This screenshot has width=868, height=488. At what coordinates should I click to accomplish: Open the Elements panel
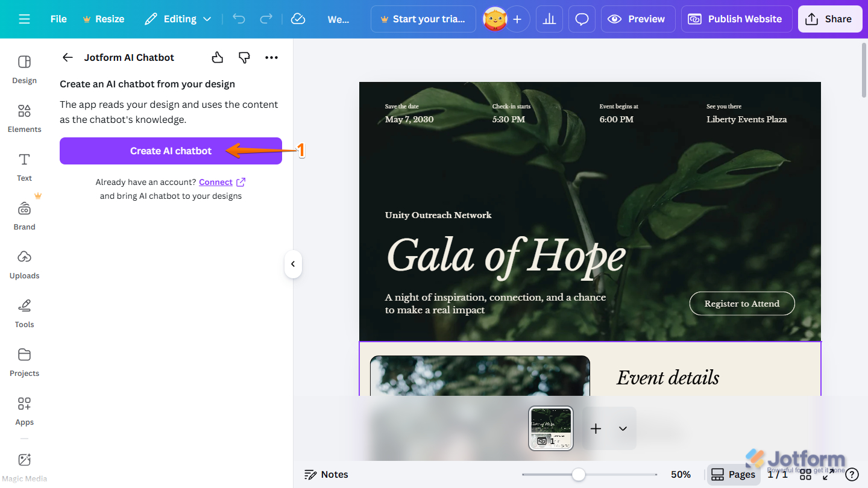pyautogui.click(x=24, y=117)
